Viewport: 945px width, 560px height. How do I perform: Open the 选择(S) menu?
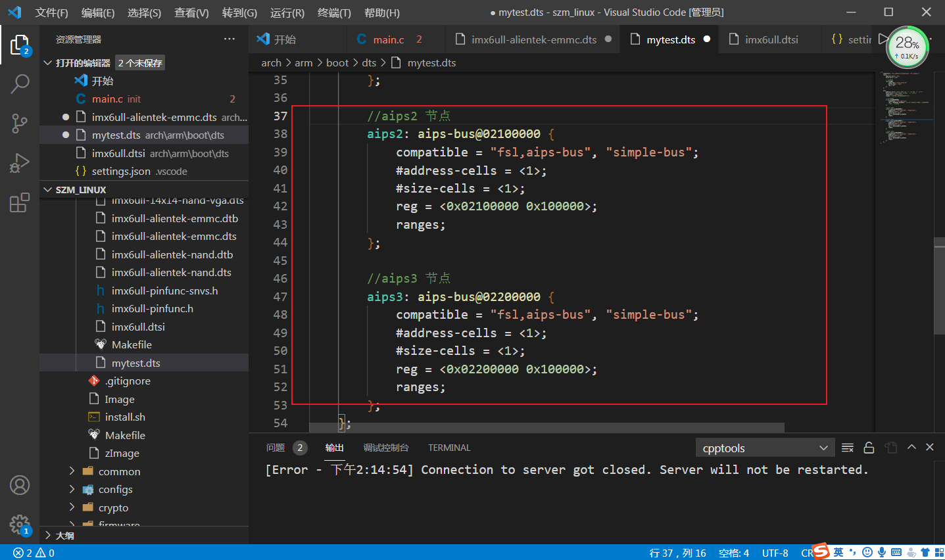click(x=144, y=12)
